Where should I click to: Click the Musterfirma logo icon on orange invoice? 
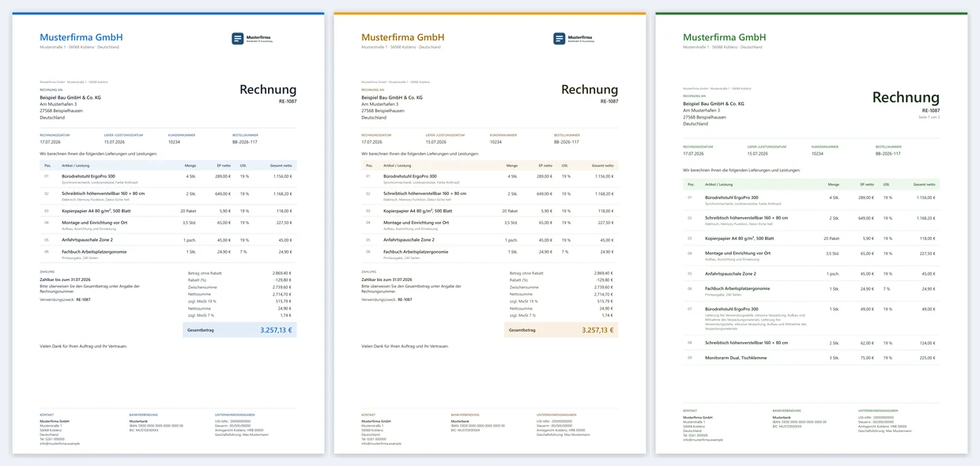pos(560,38)
